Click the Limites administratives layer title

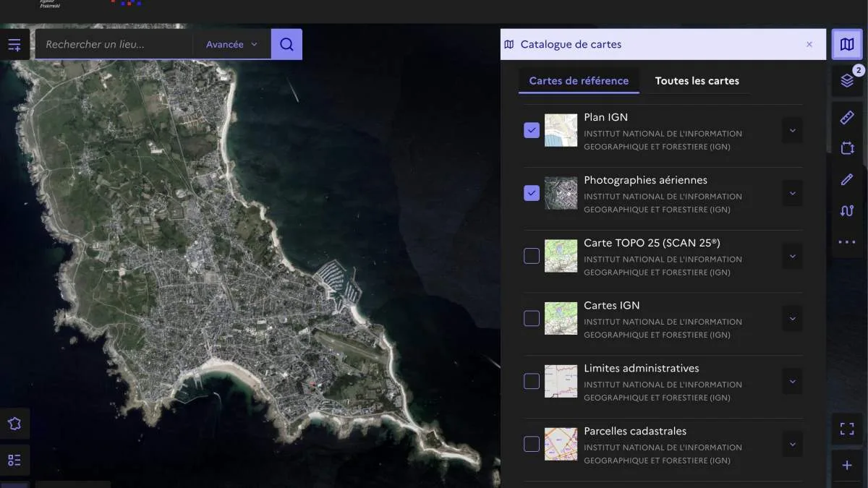point(642,368)
